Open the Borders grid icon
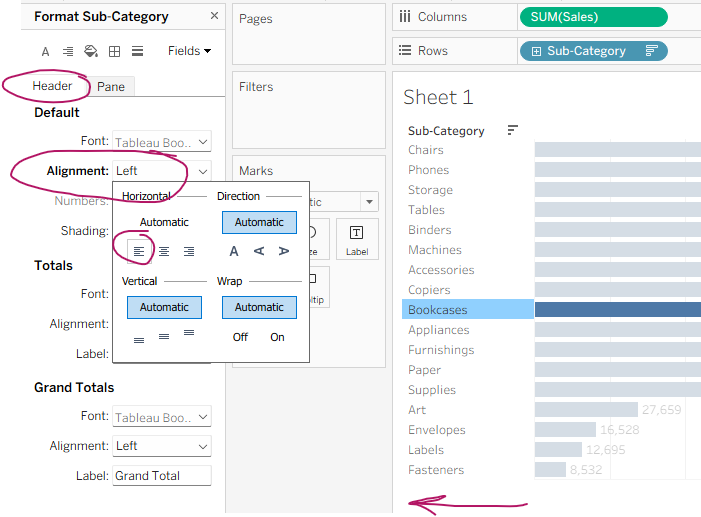 114,51
